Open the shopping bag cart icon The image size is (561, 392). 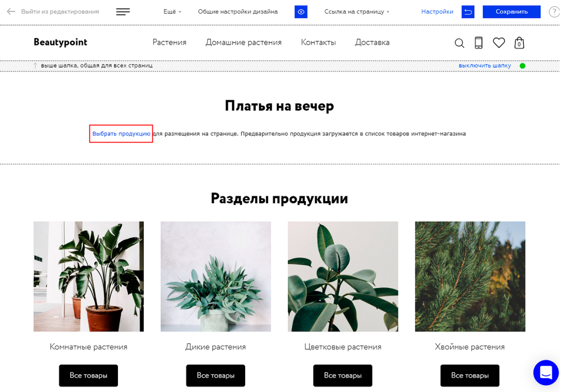[x=519, y=43]
